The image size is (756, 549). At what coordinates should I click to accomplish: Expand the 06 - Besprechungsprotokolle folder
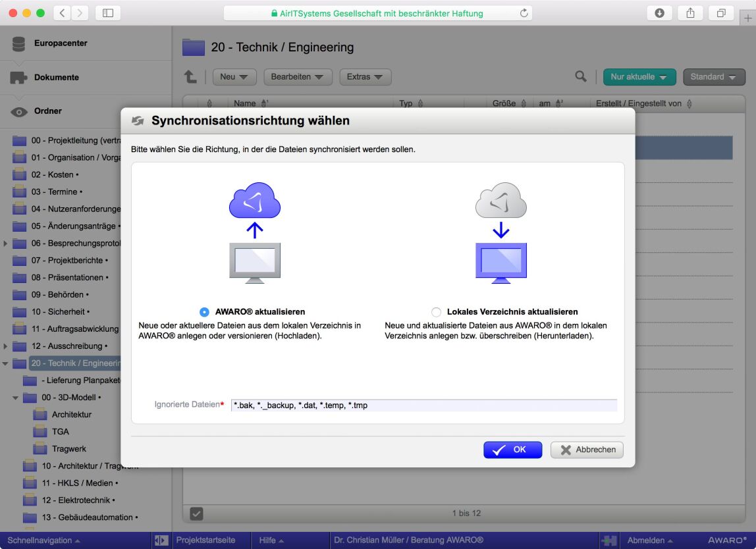click(x=5, y=244)
